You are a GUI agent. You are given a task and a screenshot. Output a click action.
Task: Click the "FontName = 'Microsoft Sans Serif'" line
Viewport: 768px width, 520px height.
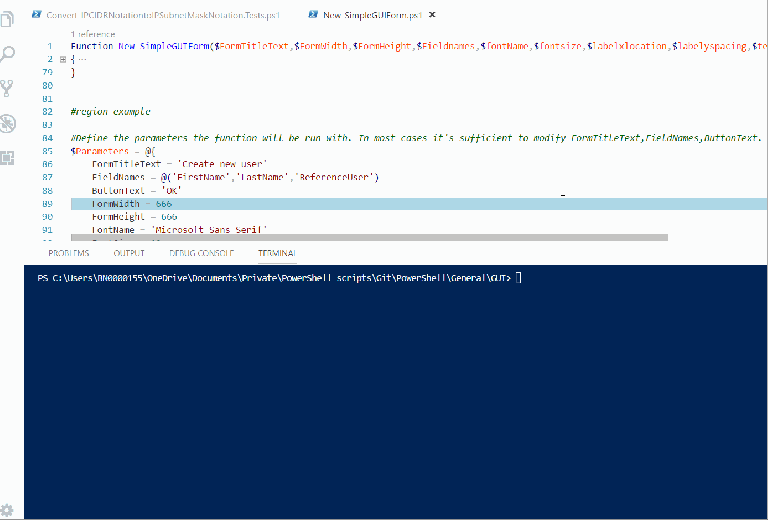pyautogui.click(x=179, y=230)
